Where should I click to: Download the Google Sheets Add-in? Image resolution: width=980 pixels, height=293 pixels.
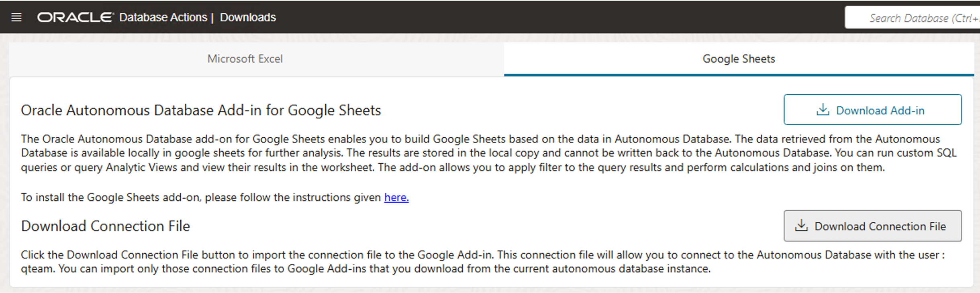click(872, 110)
